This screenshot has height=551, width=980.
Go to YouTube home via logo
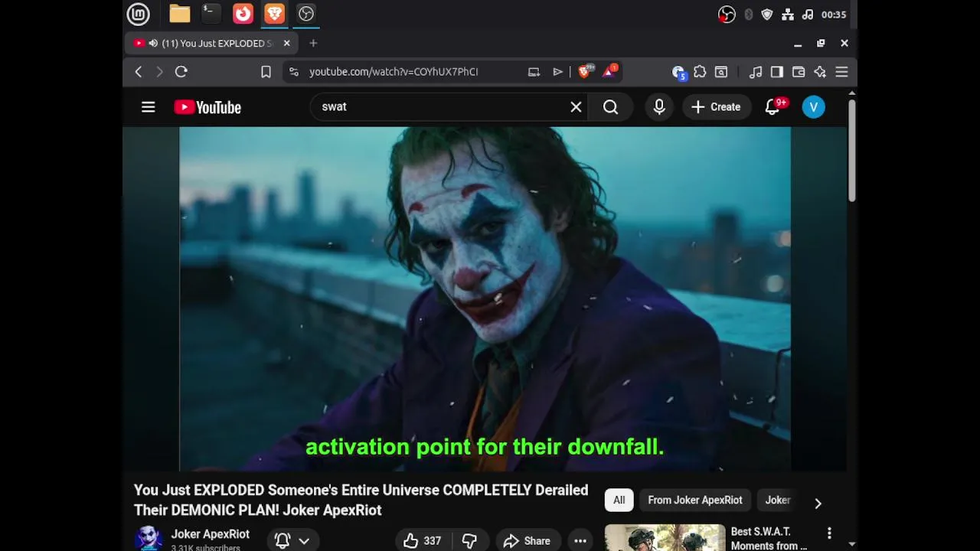(207, 107)
